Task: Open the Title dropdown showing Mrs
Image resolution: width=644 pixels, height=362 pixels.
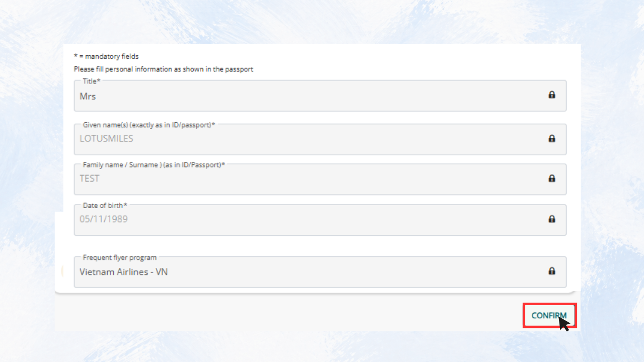Action: click(320, 96)
